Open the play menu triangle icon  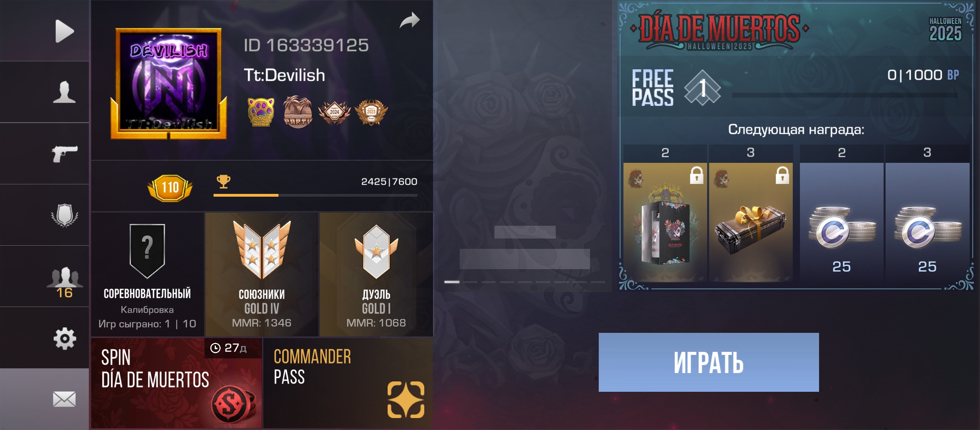tap(65, 31)
